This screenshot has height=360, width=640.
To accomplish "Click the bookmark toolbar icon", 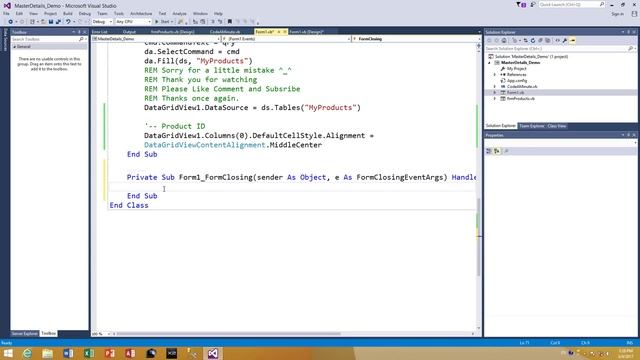I will (x=230, y=22).
